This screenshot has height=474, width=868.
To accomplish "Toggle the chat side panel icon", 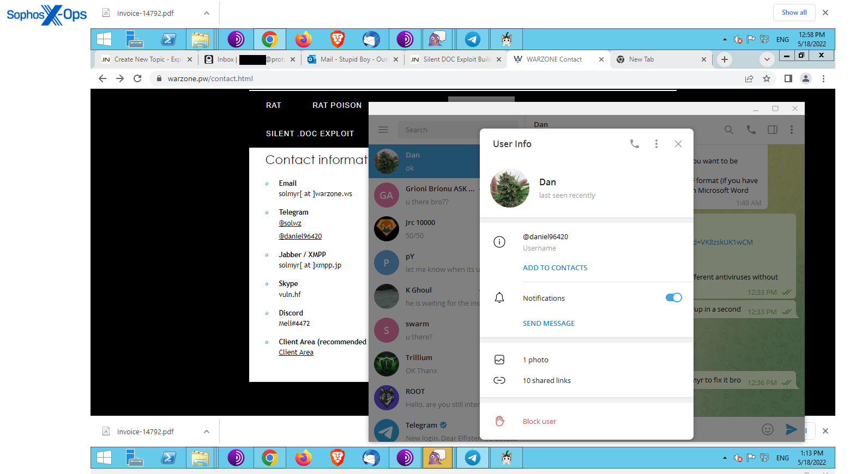I will click(773, 130).
